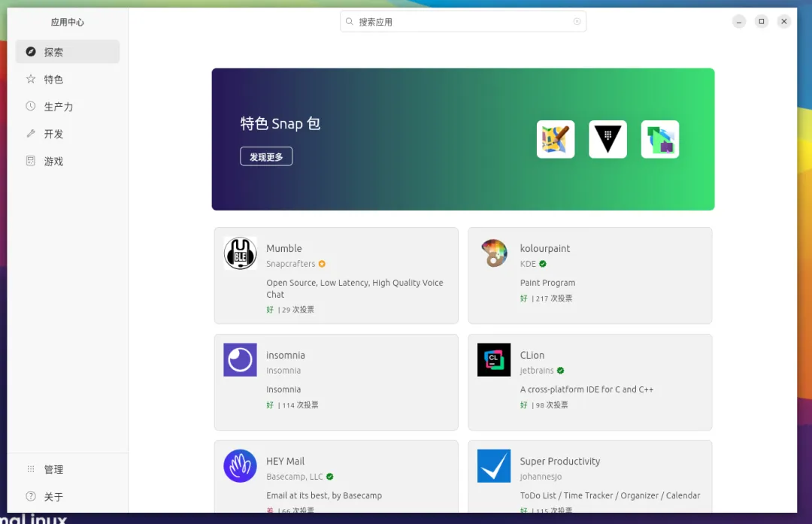The image size is (812, 524).
Task: Click the clock icon beside 生产力
Action: 31,106
